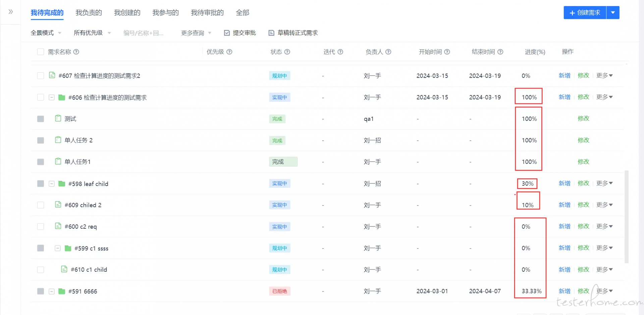Click folder icon of #606 requirement
Screen dimensions: 644x315
[62, 97]
